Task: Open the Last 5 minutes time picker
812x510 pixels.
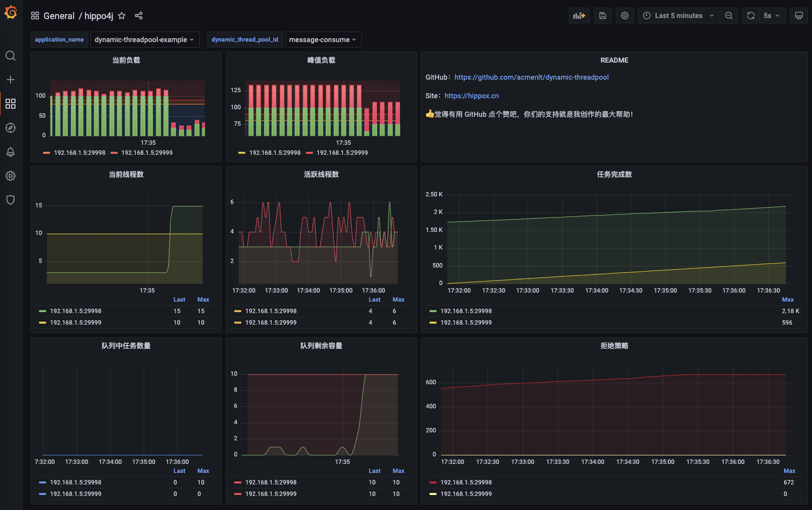Action: (678, 16)
